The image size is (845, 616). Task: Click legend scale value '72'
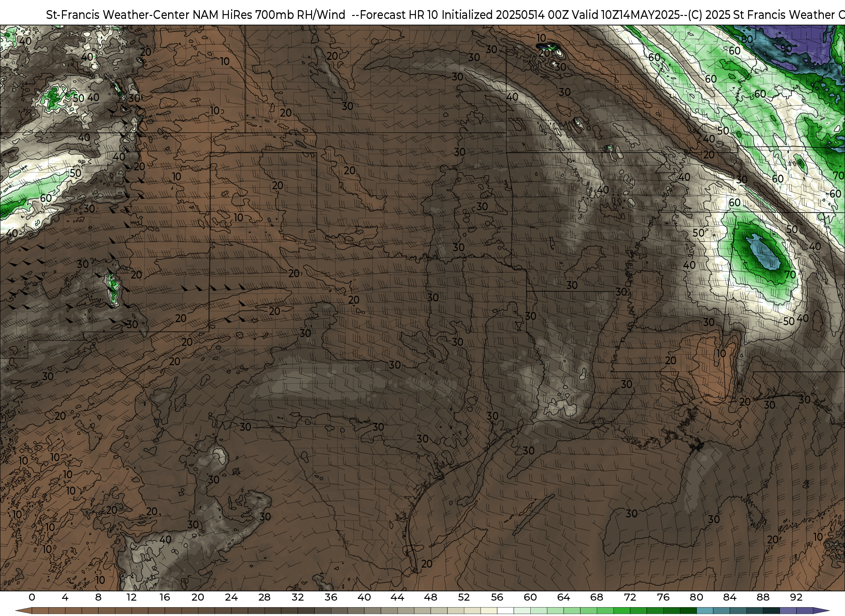click(630, 597)
